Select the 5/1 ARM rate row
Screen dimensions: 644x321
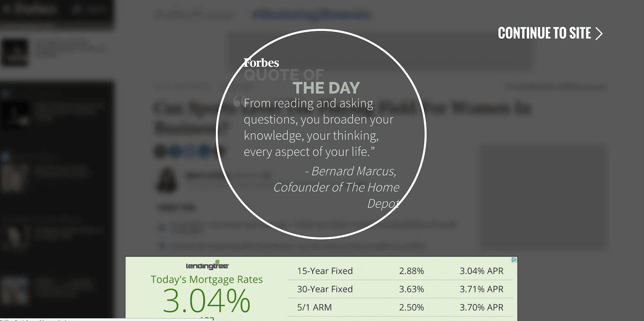400,307
